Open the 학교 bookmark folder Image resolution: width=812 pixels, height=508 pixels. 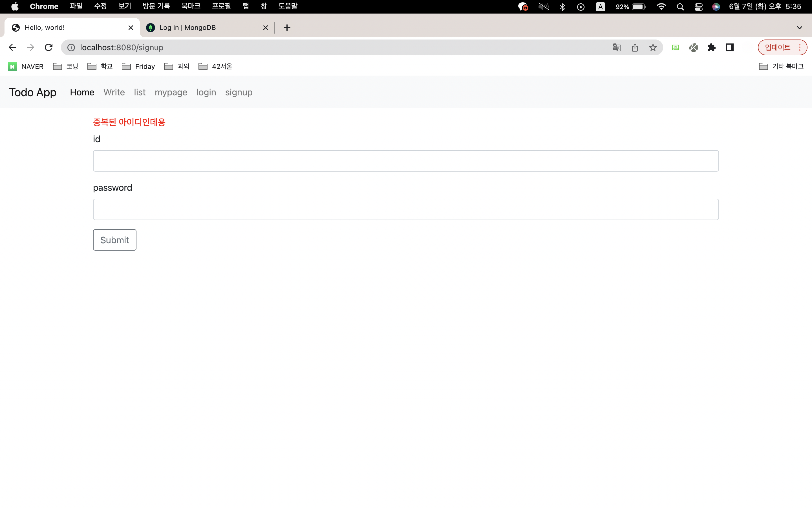pos(100,67)
